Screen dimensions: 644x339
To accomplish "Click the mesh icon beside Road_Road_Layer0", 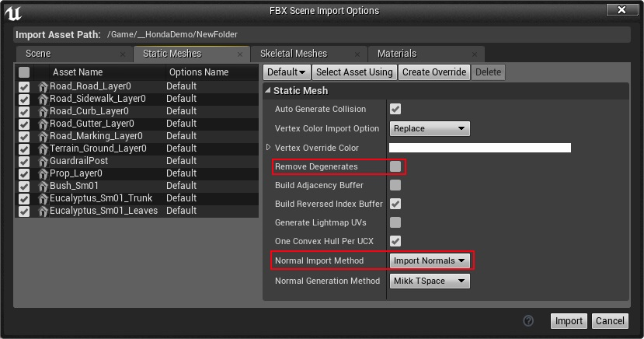I will point(43,86).
